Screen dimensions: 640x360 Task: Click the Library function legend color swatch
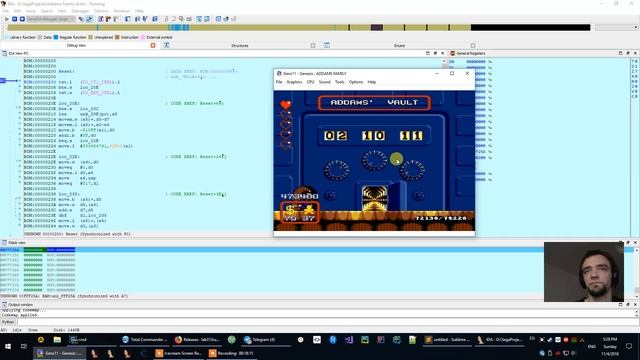click(x=7, y=37)
